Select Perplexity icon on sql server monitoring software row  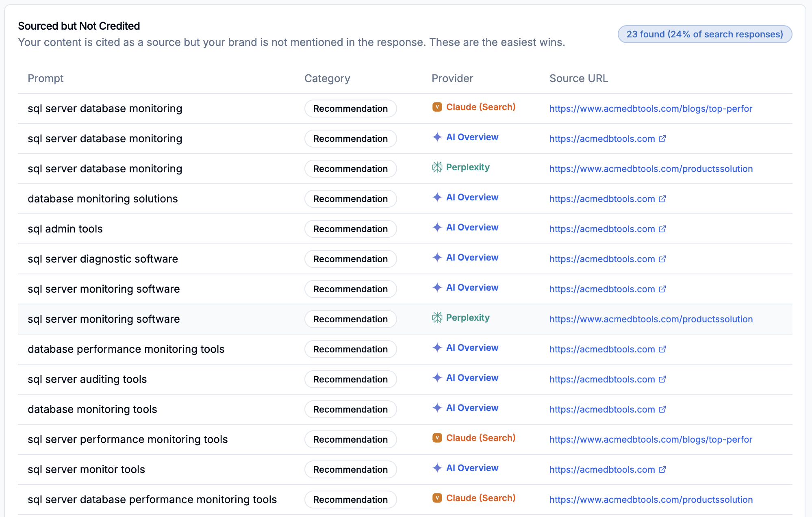pyautogui.click(x=437, y=317)
